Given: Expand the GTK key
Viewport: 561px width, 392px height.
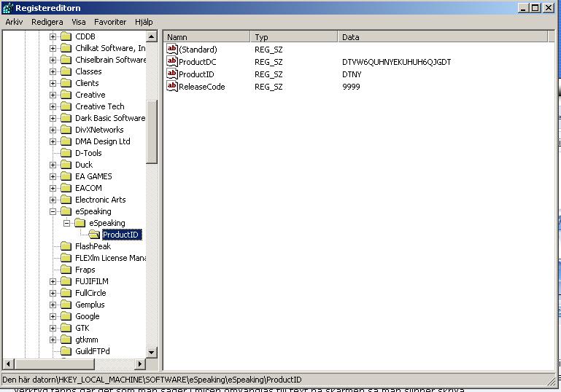Looking at the screenshot, I should tap(53, 328).
